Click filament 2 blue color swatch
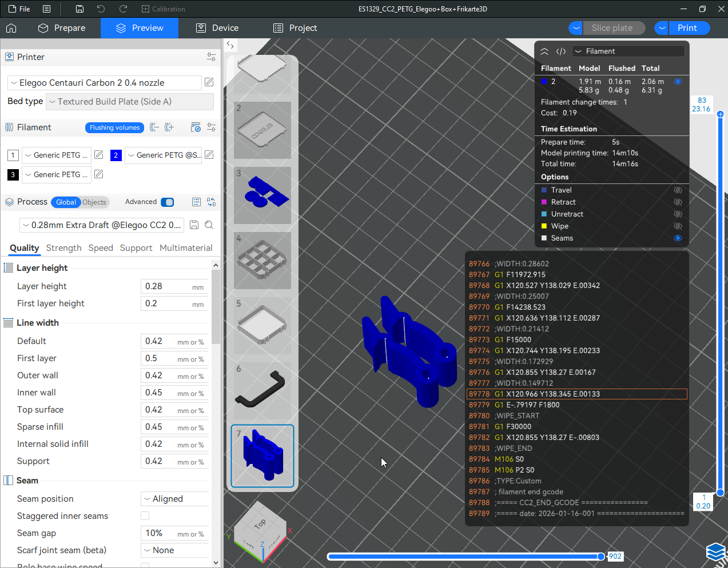728x568 pixels. pos(116,155)
